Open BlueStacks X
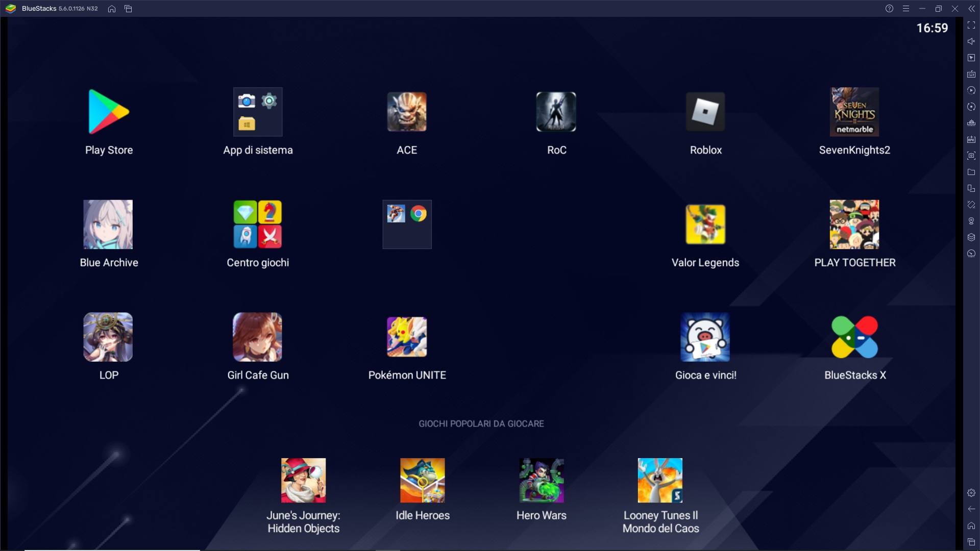This screenshot has height=551, width=980. (854, 337)
